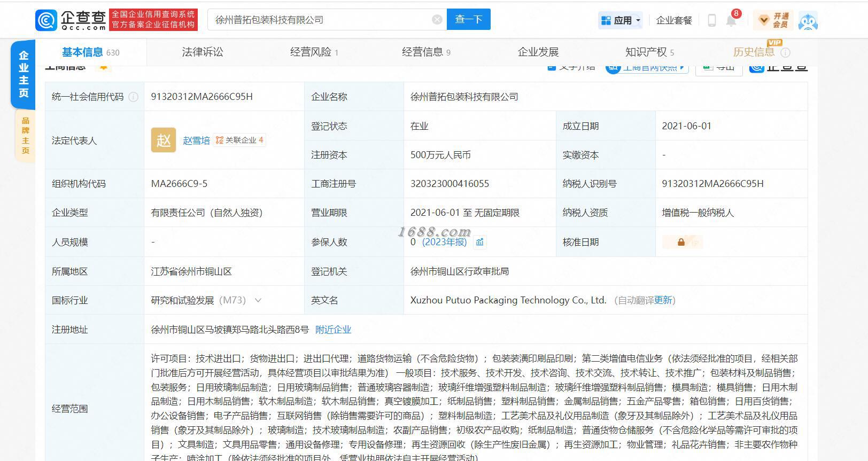Click 增值税一般纳税人 taxpayer qualification
The image size is (868, 461).
tap(698, 213)
